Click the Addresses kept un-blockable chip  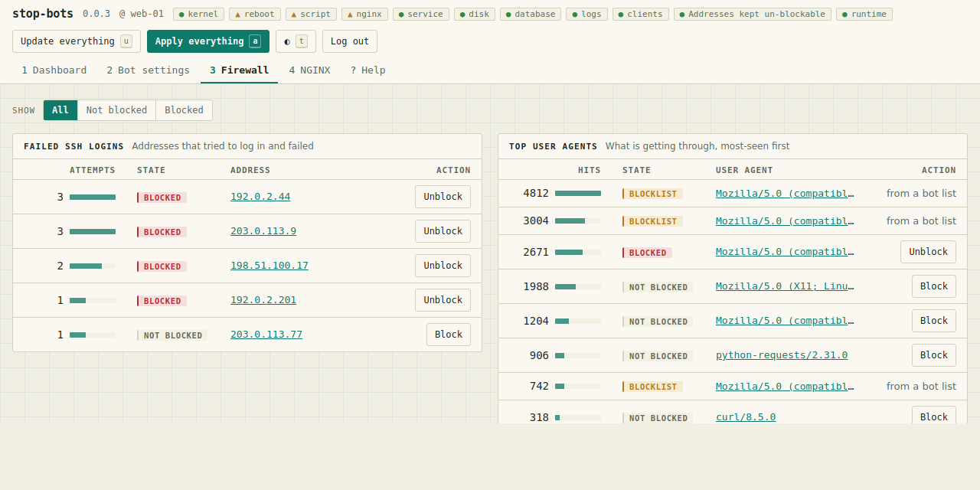coord(753,14)
